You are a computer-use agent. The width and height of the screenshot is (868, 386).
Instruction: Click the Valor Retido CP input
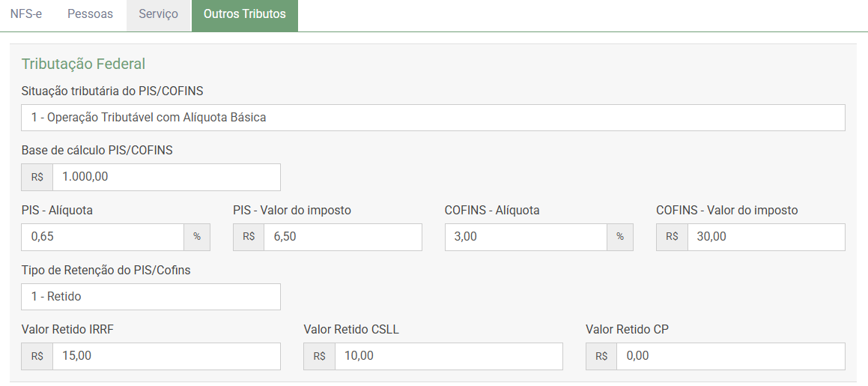(x=730, y=356)
